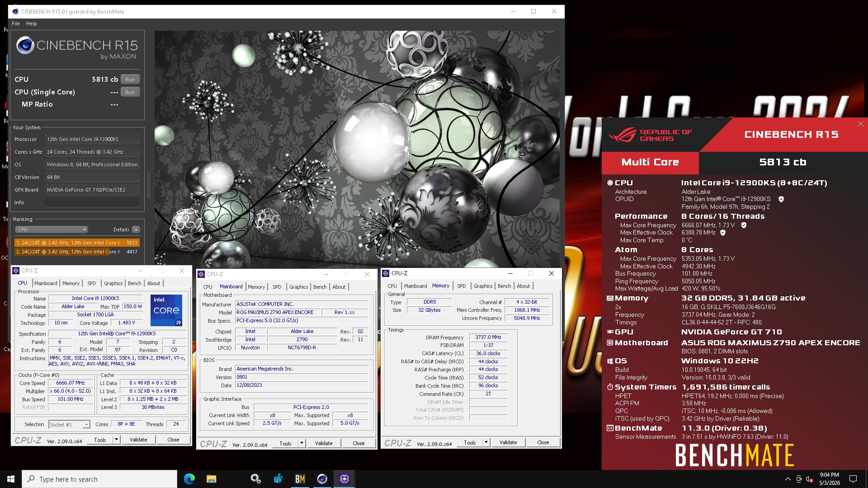Click the BenchMate section icon near version 11.3.0

[610, 428]
